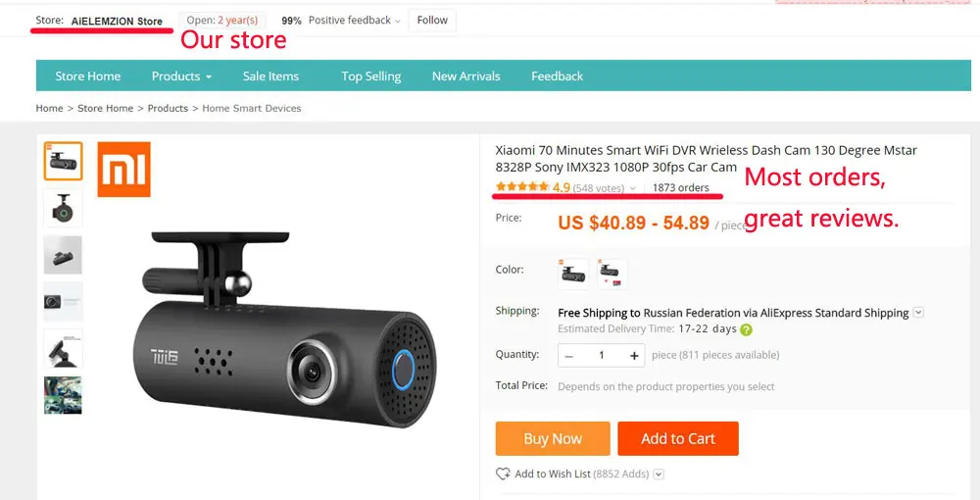Click the quantity input field
Image resolution: width=980 pixels, height=500 pixels.
coord(602,356)
